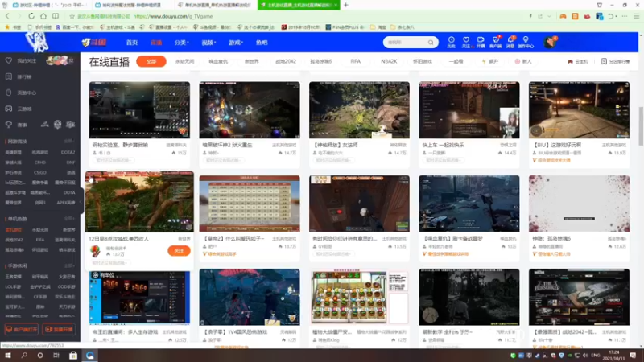Click the browser back arrow
644x362 pixels.
7,16
